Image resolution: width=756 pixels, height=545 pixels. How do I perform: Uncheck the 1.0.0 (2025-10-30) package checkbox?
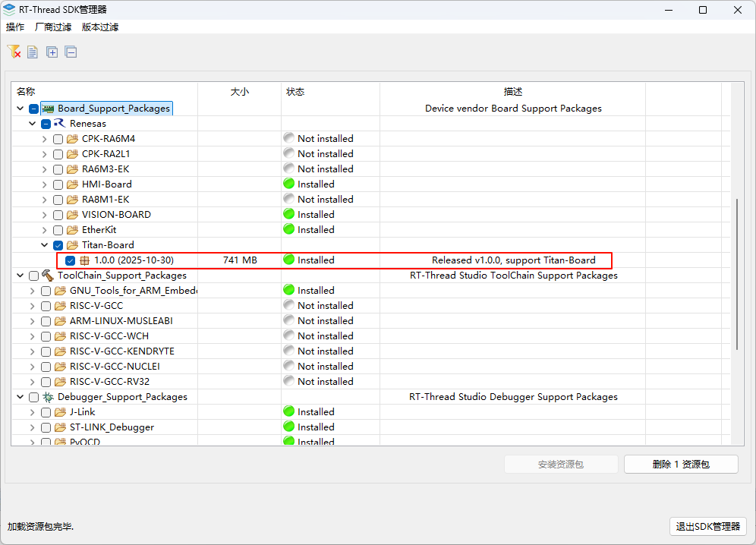[x=71, y=260]
